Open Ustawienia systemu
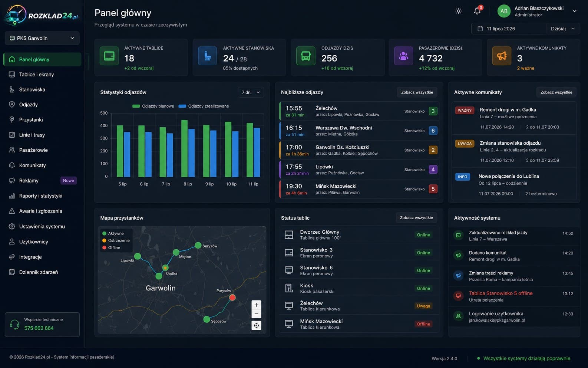Viewport: 588px width, 368px height. pos(42,227)
